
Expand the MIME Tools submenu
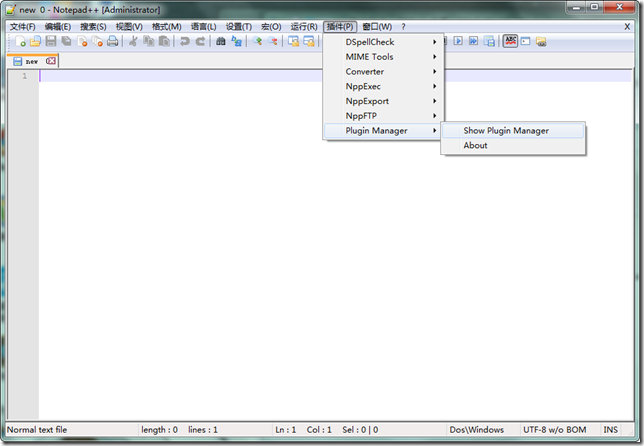pos(384,57)
